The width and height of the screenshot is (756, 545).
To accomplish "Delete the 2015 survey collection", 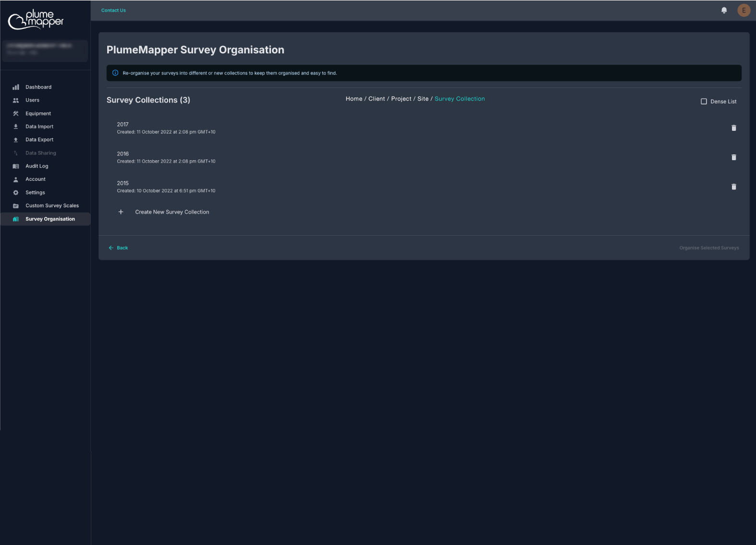I will coord(733,187).
